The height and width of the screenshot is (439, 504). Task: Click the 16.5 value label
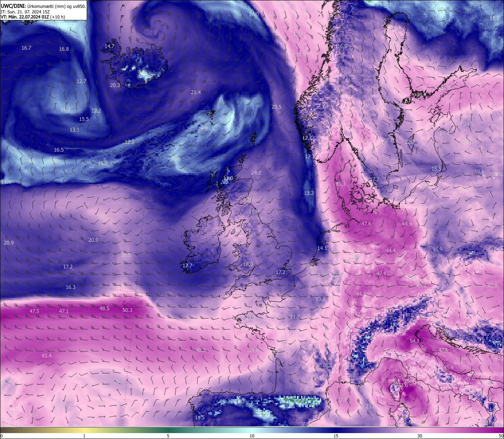click(59, 150)
